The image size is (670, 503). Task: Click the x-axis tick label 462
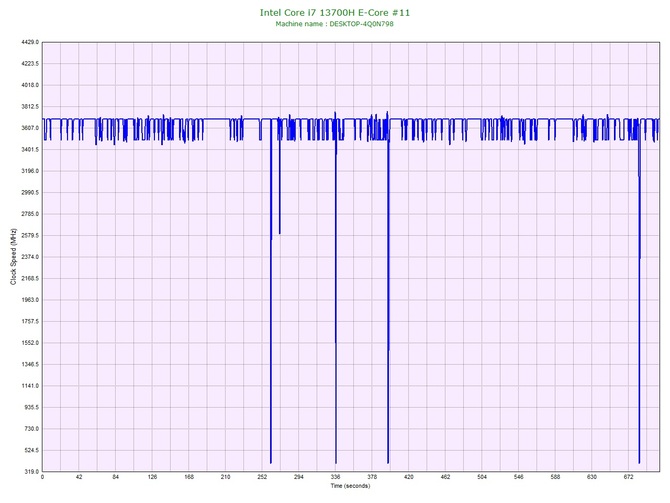point(446,477)
